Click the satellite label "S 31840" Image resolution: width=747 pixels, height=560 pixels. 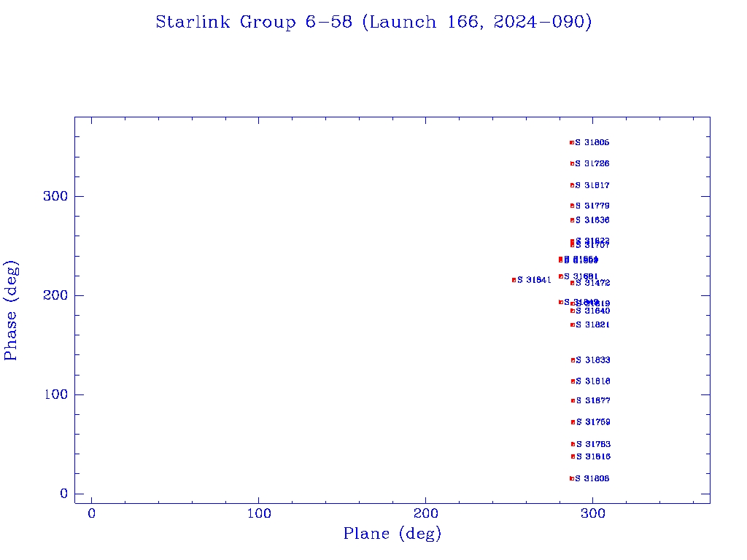click(593, 311)
